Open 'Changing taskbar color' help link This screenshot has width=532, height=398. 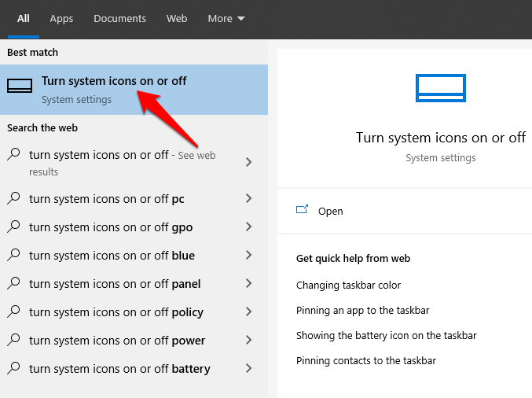pos(348,286)
